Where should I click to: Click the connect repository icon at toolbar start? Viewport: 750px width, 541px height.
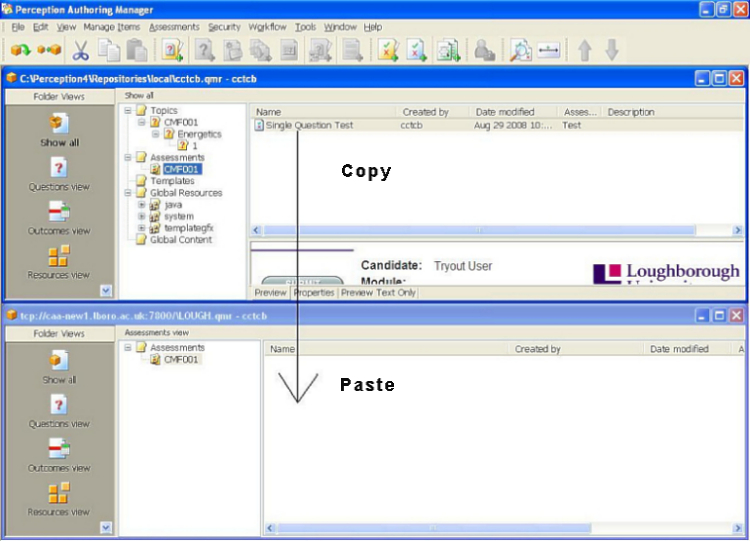(20, 50)
